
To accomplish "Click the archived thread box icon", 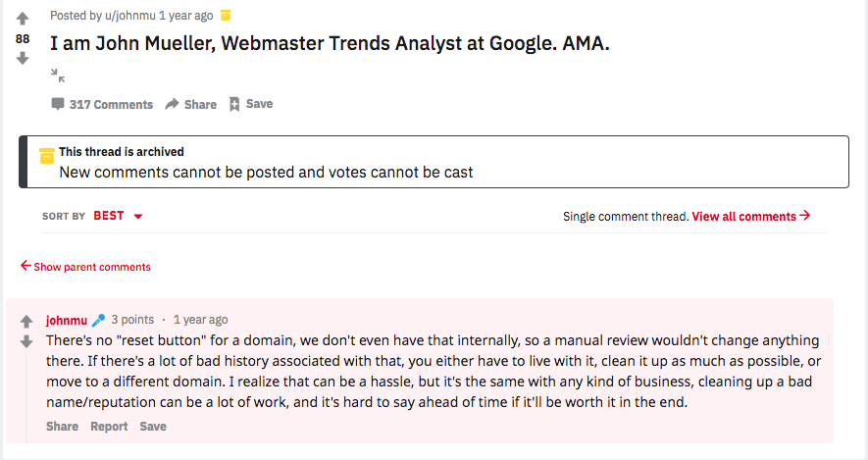I will (46, 156).
